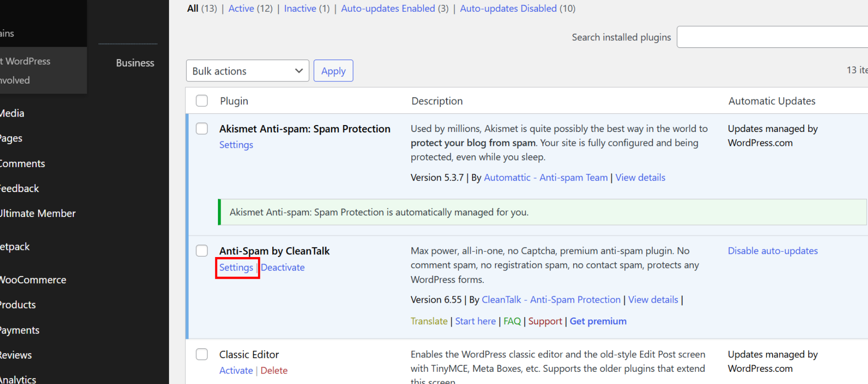Select the Classic Editor plugin checkbox
This screenshot has width=868, height=384.
point(202,354)
